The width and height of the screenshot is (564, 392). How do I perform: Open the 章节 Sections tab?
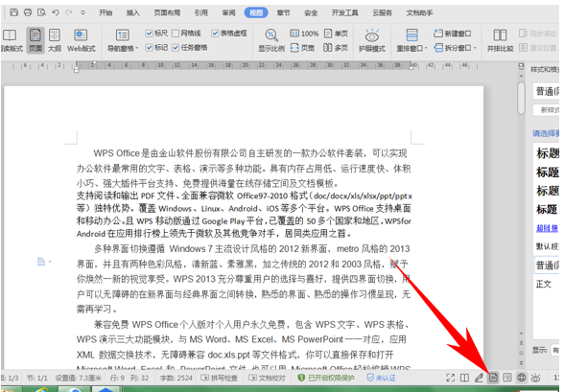284,12
